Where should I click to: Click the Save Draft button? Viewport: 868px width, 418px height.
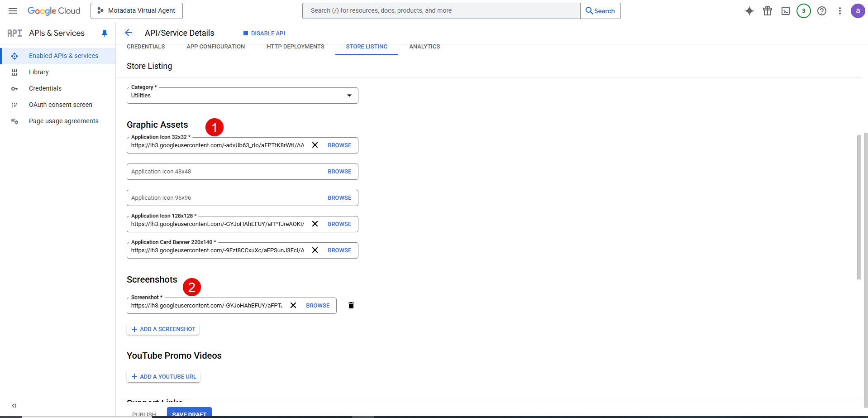(x=189, y=413)
